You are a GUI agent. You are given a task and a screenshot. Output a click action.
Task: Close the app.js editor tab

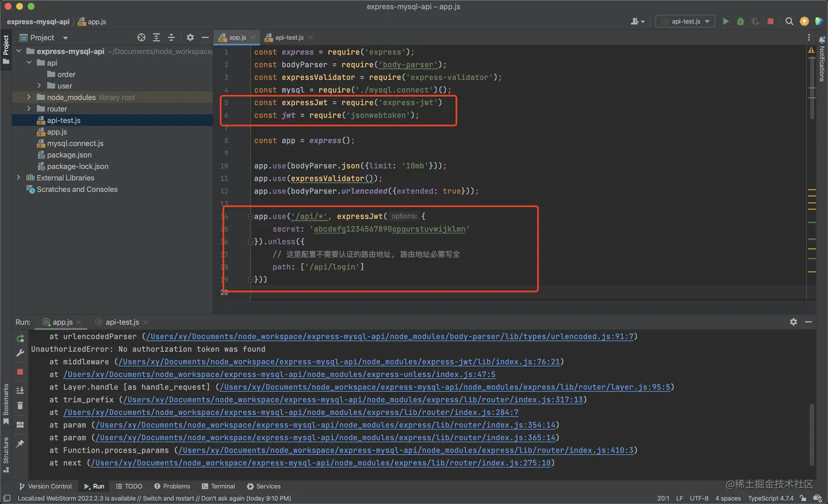click(253, 37)
